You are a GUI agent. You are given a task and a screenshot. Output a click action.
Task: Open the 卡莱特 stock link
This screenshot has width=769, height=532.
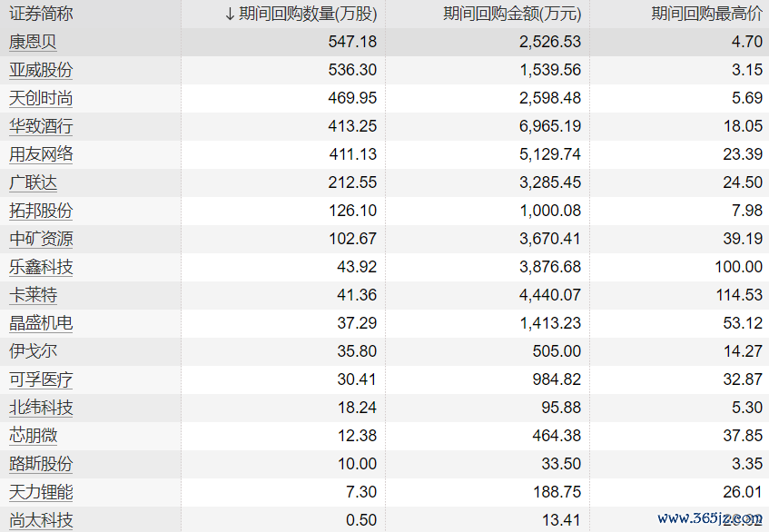[33, 295]
